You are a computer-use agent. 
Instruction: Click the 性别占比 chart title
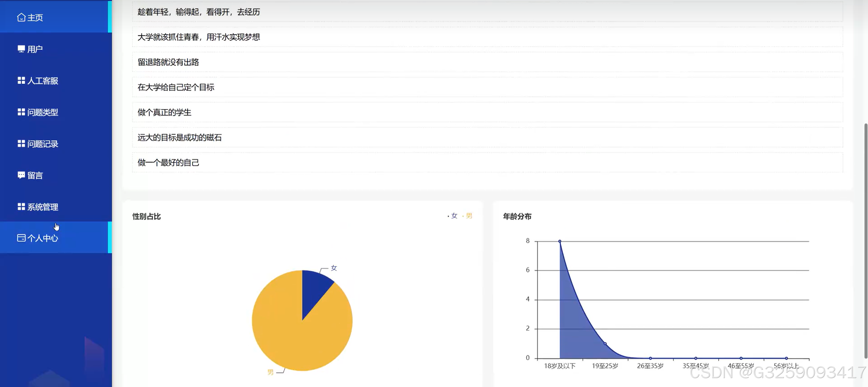pyautogui.click(x=147, y=216)
